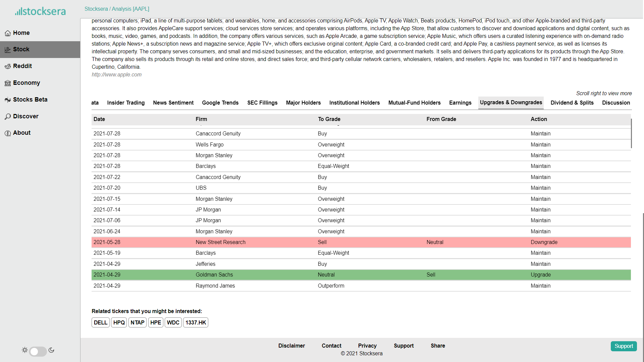Click the Reddit icon in sidebar
Screen dimensions: 644x362
(8, 66)
